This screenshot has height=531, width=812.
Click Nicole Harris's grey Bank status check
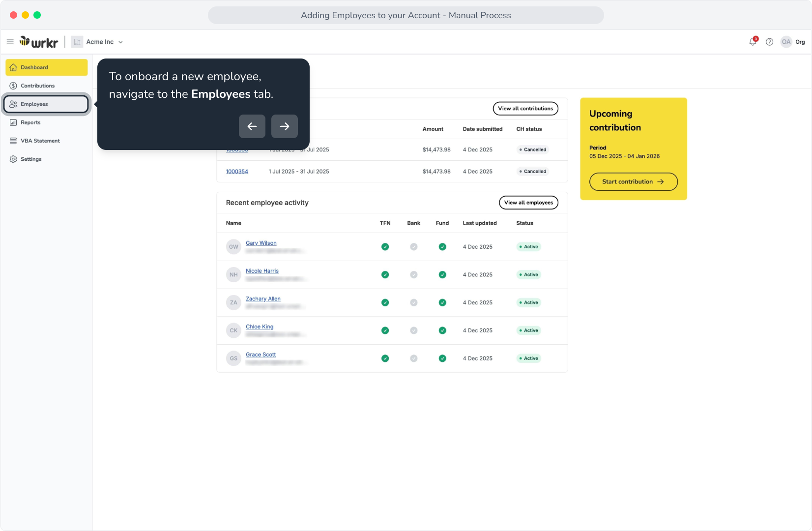[414, 275]
